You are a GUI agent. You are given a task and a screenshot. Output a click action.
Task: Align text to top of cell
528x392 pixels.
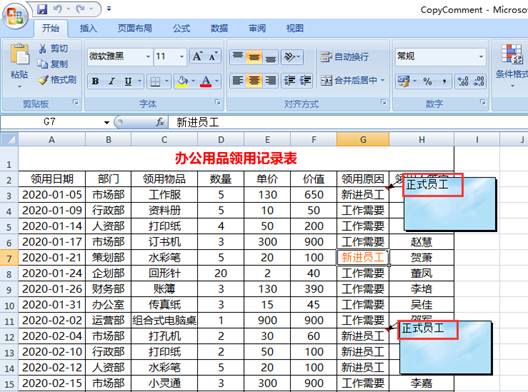click(238, 57)
